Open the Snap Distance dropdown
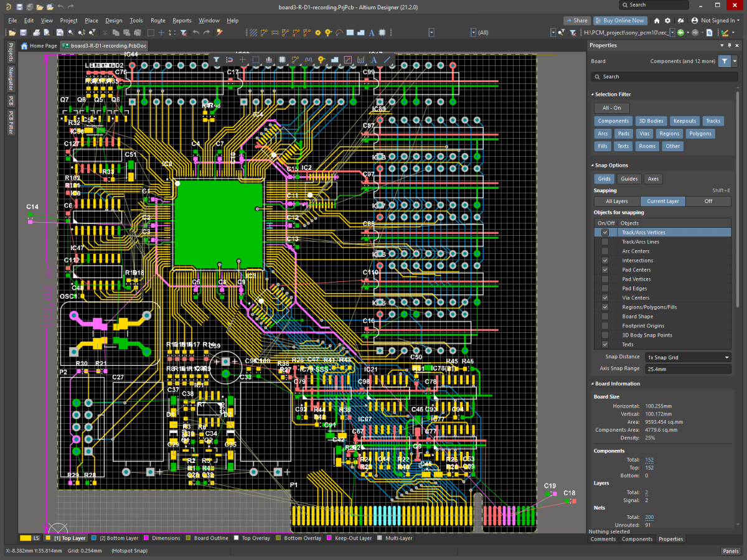This screenshot has height=560, width=747. [x=688, y=357]
